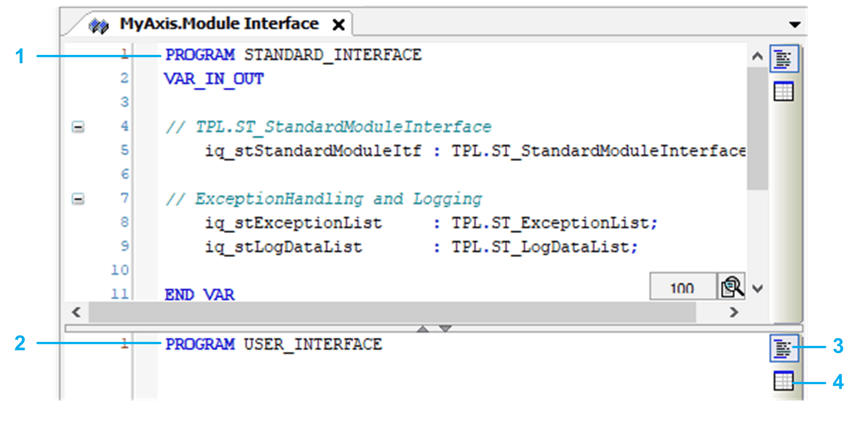Image resolution: width=868 pixels, height=427 pixels.
Task: Select the MyAxis.Module Interface tab
Action: (x=219, y=24)
